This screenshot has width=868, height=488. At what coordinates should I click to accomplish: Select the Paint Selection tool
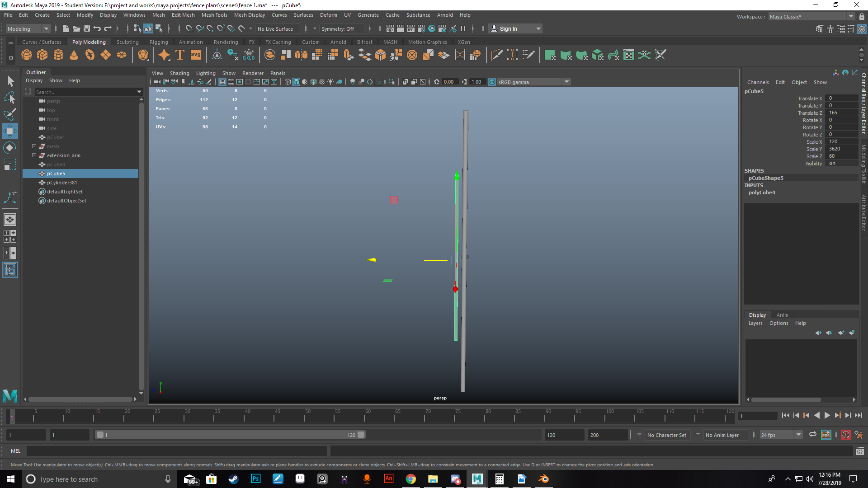tap(10, 113)
